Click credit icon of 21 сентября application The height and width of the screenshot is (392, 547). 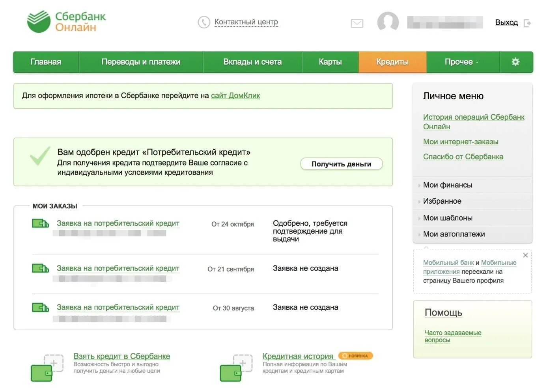click(40, 268)
